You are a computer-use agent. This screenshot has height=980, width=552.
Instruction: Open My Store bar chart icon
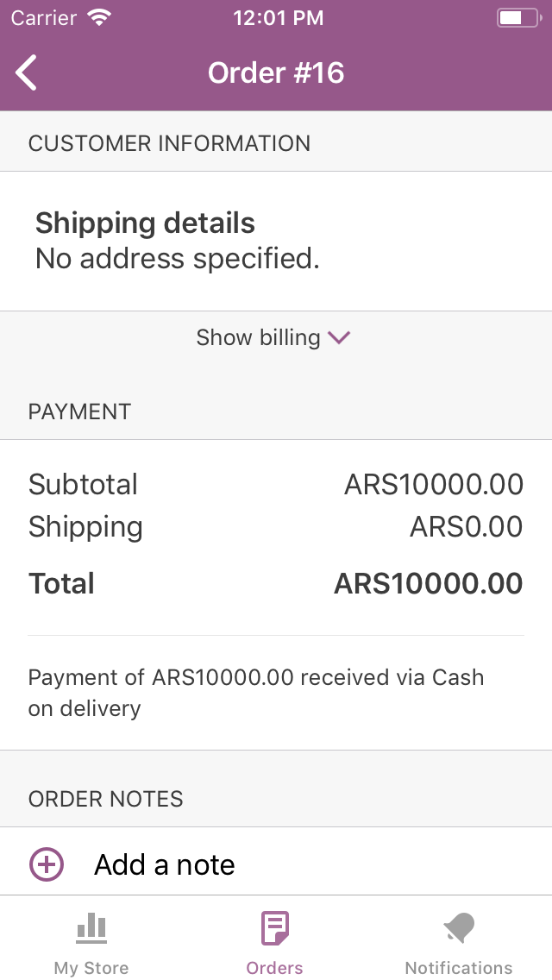(x=91, y=927)
